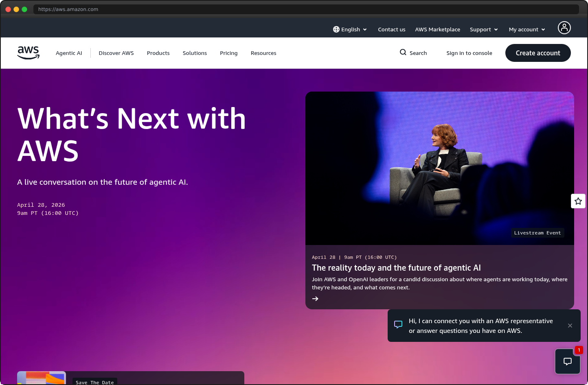Screen dimensions: 588x385
Task: Click the star bookmark icon on the right edge
Action: point(578,201)
